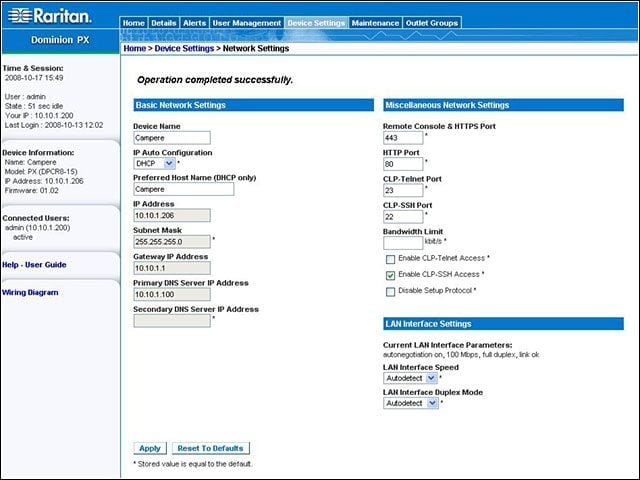Go to User Management tab
The image size is (640, 480).
point(247,23)
